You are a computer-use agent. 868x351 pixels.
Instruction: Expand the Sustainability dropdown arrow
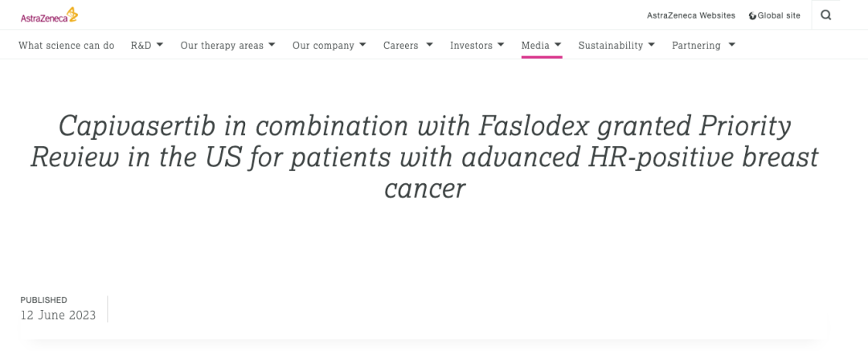click(651, 45)
